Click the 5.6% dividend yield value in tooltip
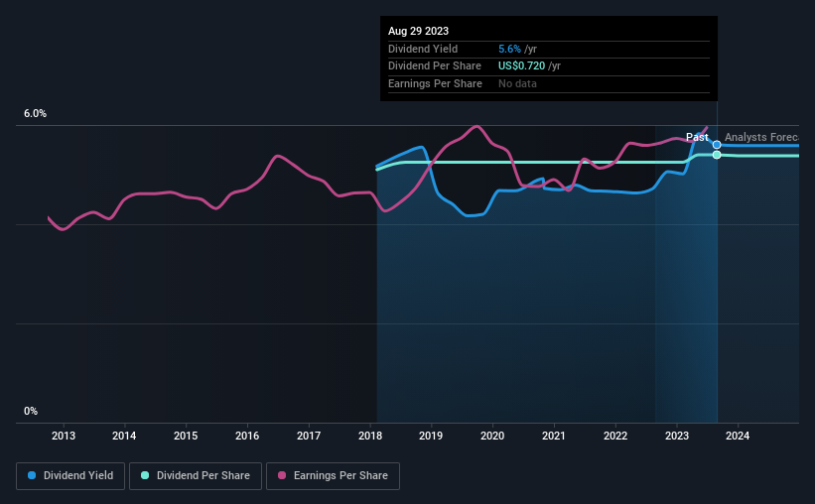 pyautogui.click(x=509, y=49)
